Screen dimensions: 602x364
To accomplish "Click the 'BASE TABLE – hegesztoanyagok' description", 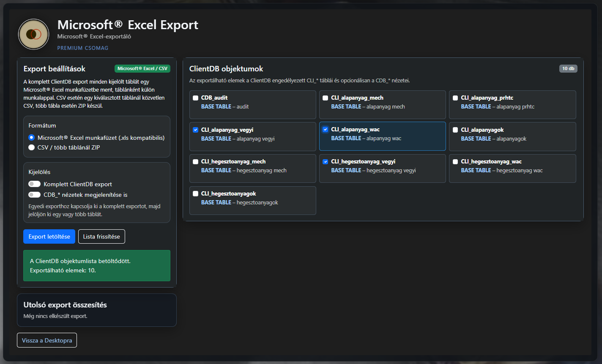I will [x=240, y=203].
